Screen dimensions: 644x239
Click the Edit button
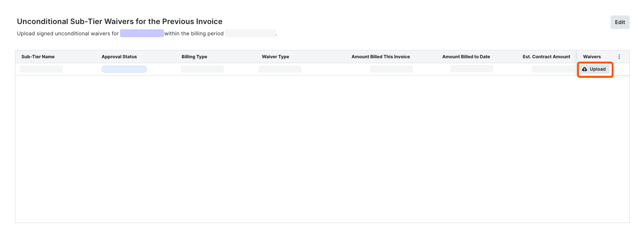point(620,22)
